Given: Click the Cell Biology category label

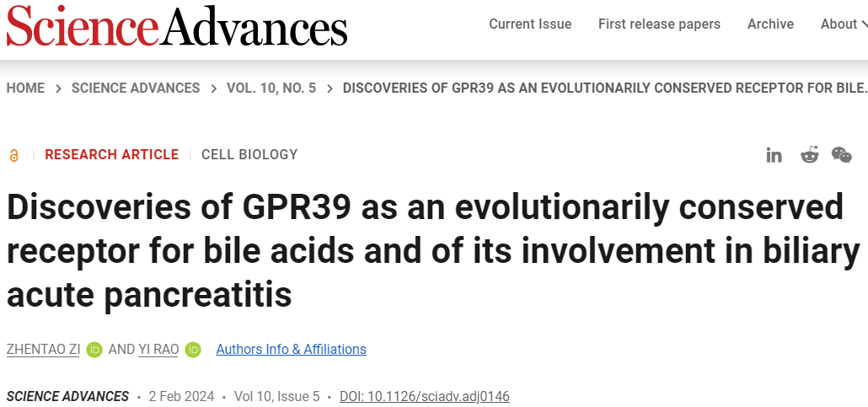Looking at the screenshot, I should pos(249,154).
